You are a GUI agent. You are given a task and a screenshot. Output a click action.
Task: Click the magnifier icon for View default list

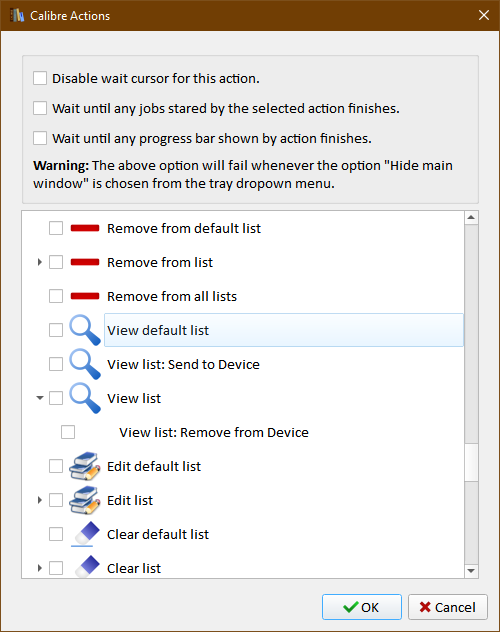point(85,330)
